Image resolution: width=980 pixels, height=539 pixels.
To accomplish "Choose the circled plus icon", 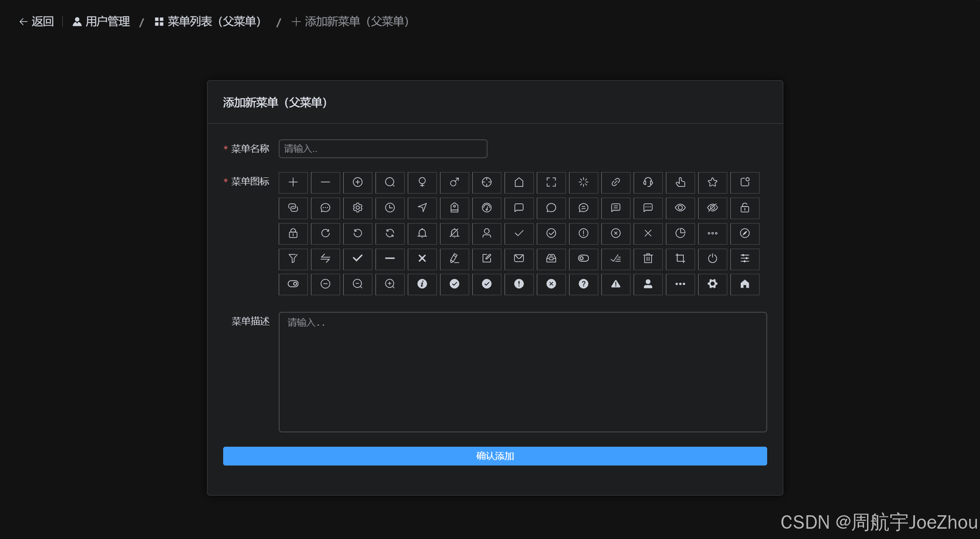I will coord(358,182).
